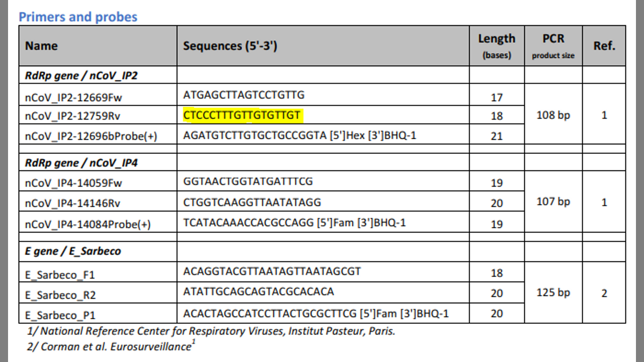Select the RdRp gene / nCoV_IP4 row header

[82, 163]
